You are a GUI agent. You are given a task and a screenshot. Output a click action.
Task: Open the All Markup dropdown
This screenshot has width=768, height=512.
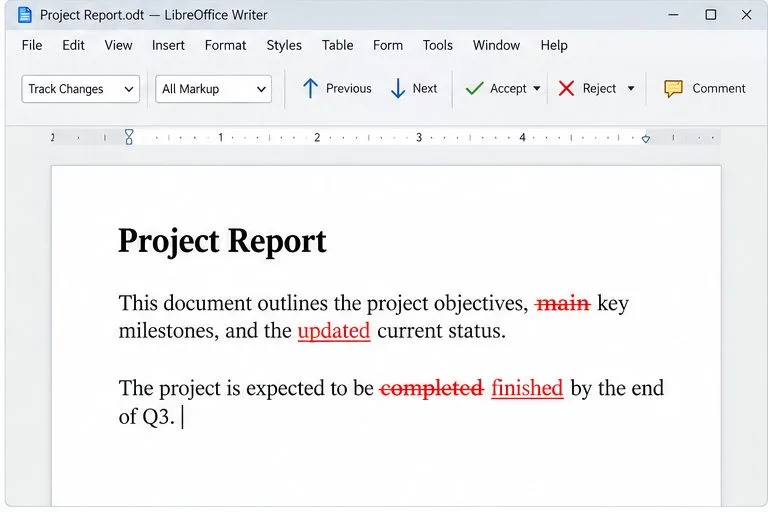point(214,89)
